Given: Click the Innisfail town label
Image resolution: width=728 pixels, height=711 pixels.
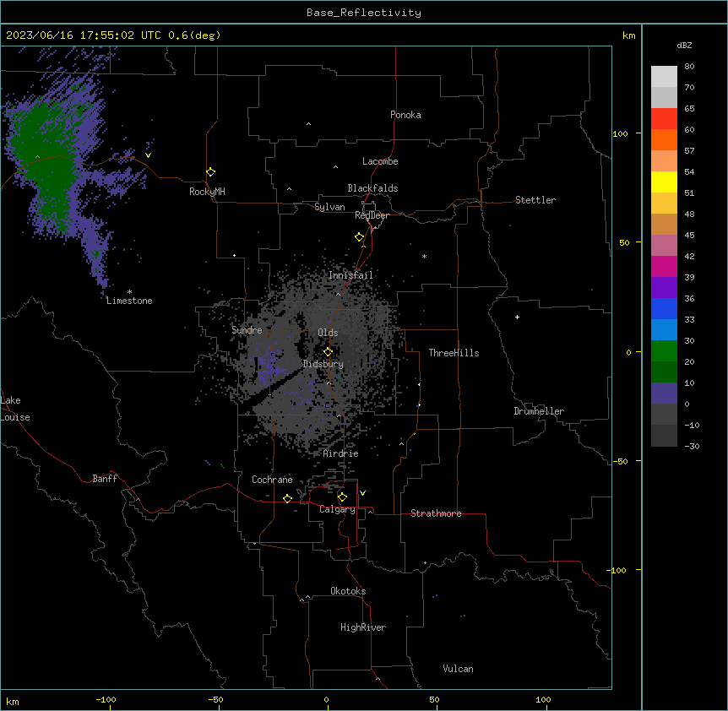Looking at the screenshot, I should coord(350,275).
